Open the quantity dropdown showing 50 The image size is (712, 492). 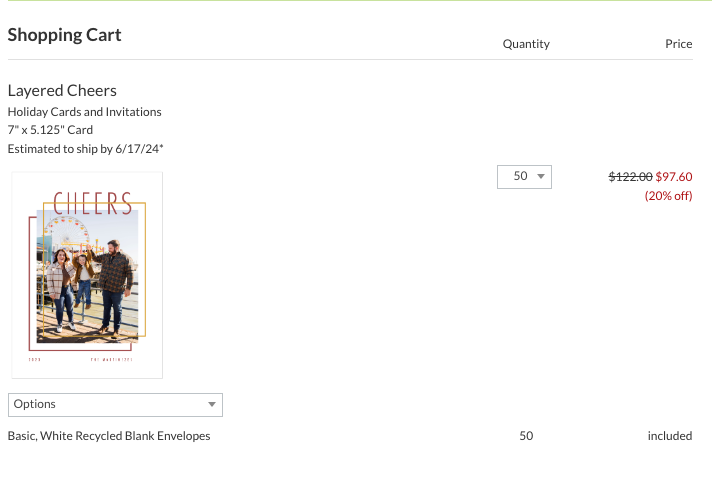524,177
